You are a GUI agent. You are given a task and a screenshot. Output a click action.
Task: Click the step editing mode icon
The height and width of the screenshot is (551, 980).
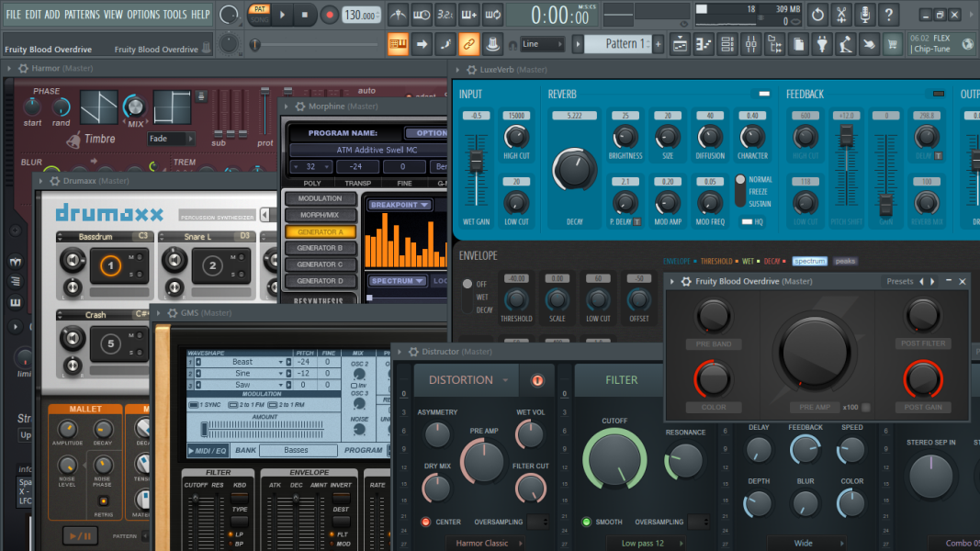(445, 44)
